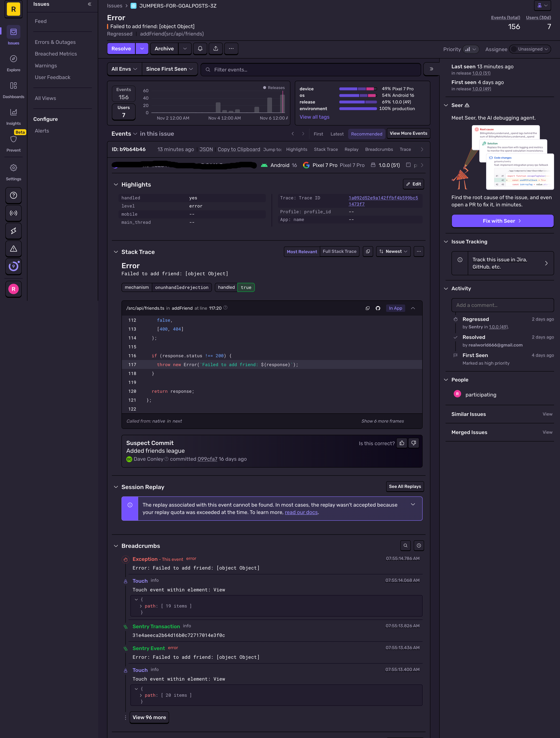Open the All Envs dropdown
The width and height of the screenshot is (560, 738).
[124, 69]
